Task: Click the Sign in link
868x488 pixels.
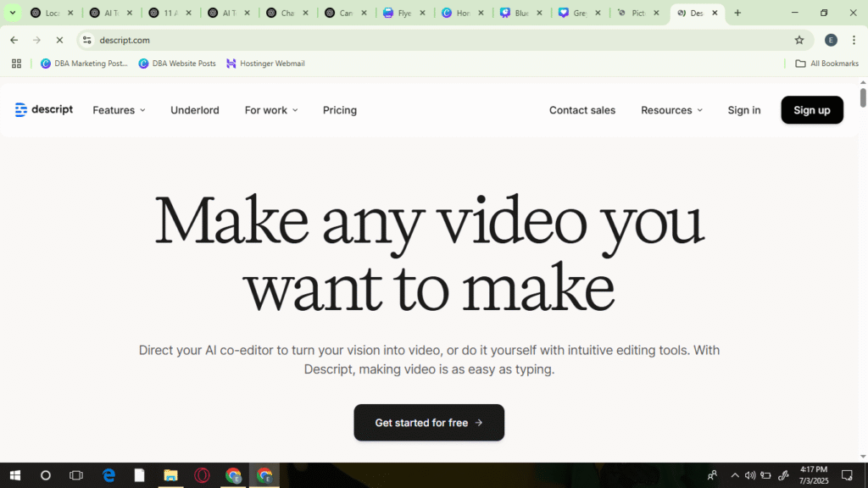Action: click(x=744, y=110)
